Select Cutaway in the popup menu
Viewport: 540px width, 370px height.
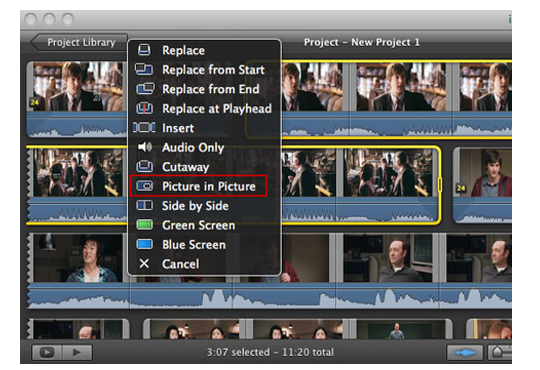point(205,167)
